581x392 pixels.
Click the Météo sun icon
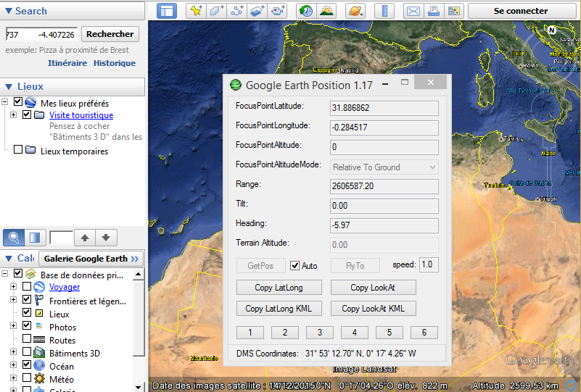click(x=39, y=378)
